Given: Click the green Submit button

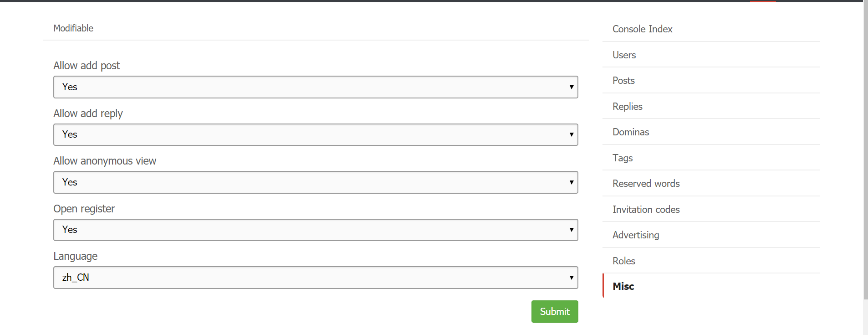Looking at the screenshot, I should 554,311.
